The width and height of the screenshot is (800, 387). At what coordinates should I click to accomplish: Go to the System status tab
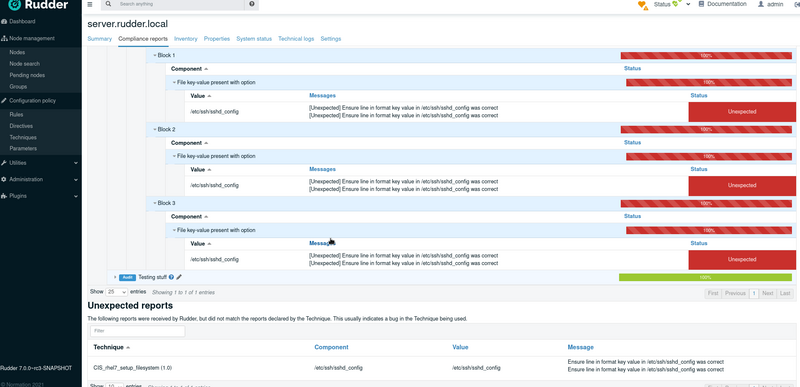[x=254, y=39]
